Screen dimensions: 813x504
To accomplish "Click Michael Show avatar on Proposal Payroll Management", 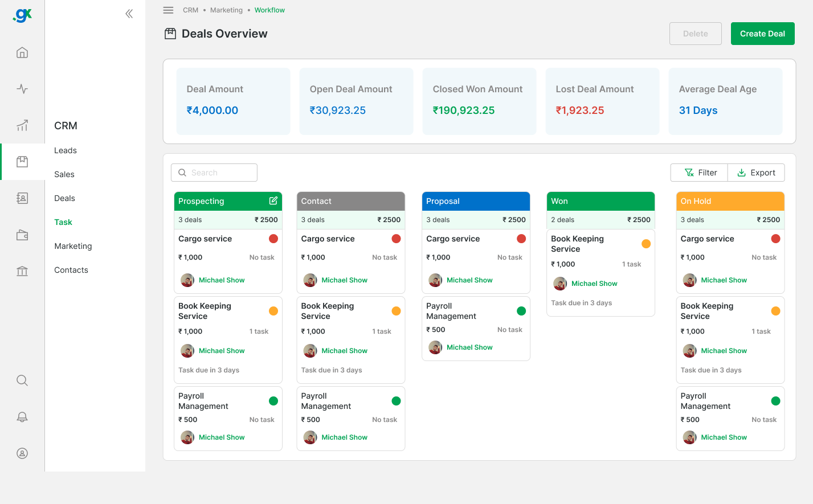I will pyautogui.click(x=435, y=347).
